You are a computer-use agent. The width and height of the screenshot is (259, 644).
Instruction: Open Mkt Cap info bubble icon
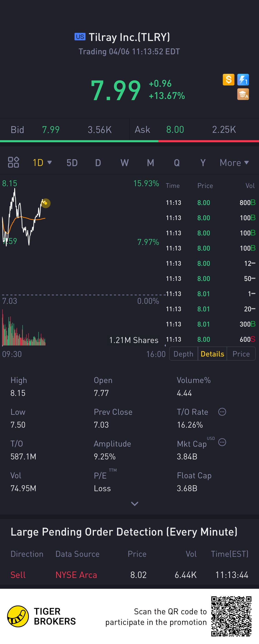(x=222, y=442)
